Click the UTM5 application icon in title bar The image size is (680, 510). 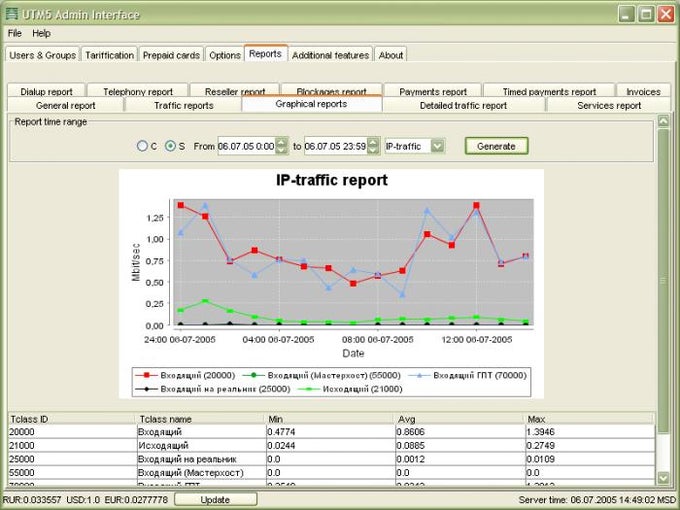coord(11,14)
